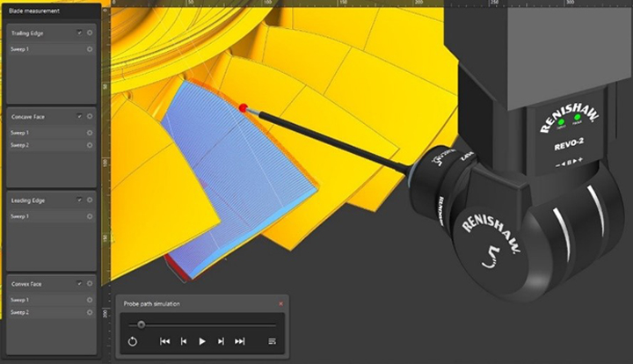Click the circle icon on Concave Face Sweep 2
Image resolution: width=633 pixels, height=364 pixels.
[x=90, y=145]
